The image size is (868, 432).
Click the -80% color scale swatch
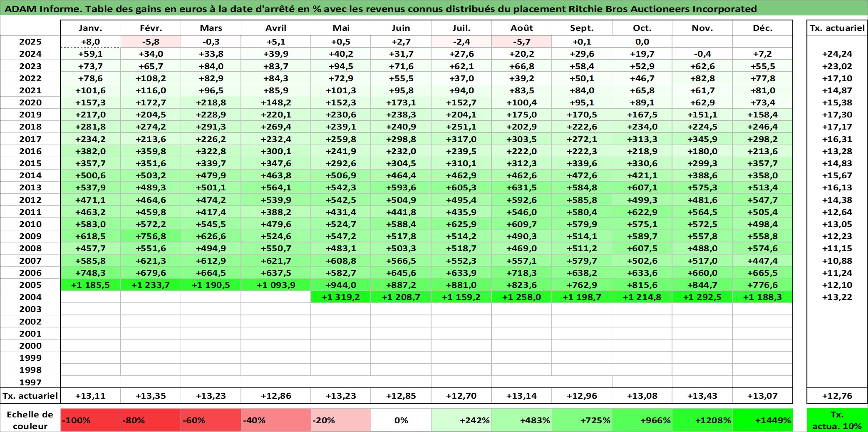pos(151,420)
